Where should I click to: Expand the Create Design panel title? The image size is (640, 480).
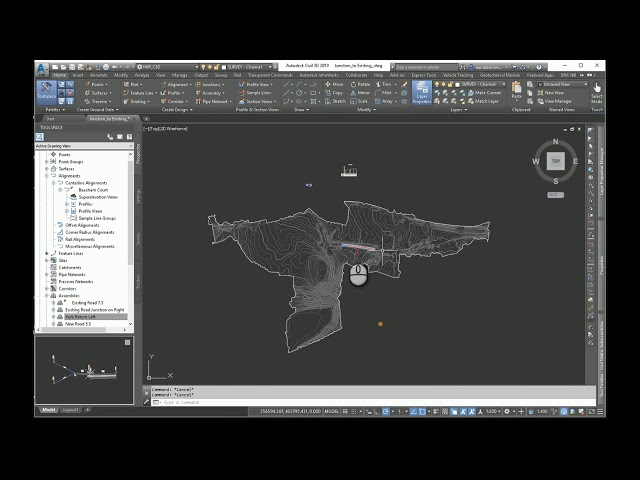click(177, 109)
